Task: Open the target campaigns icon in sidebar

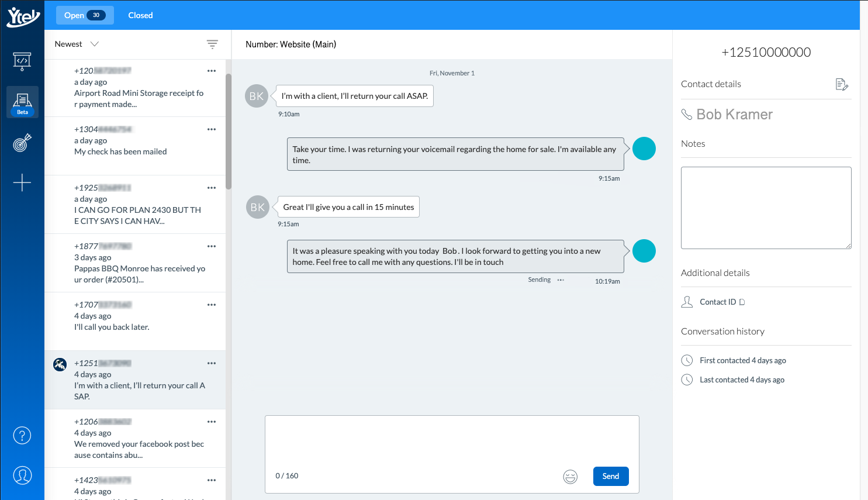Action: tap(22, 143)
